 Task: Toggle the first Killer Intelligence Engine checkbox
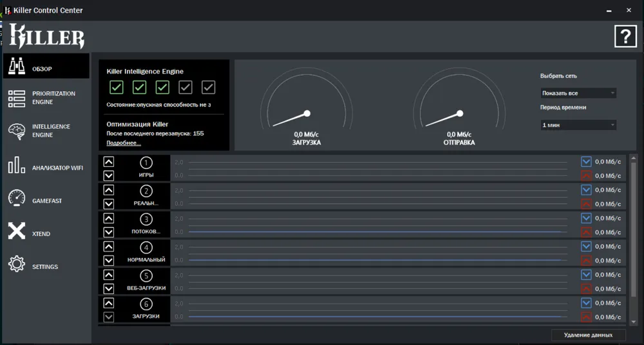point(117,87)
